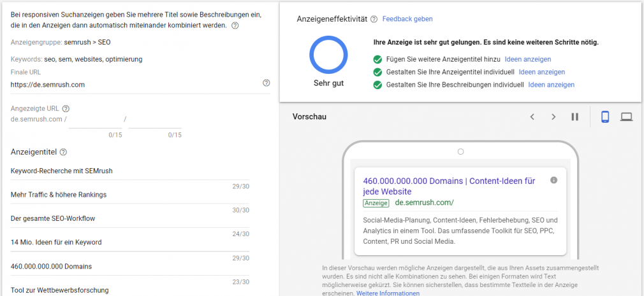644x296 pixels.
Task: Pause the ad preview rotation
Action: (574, 117)
